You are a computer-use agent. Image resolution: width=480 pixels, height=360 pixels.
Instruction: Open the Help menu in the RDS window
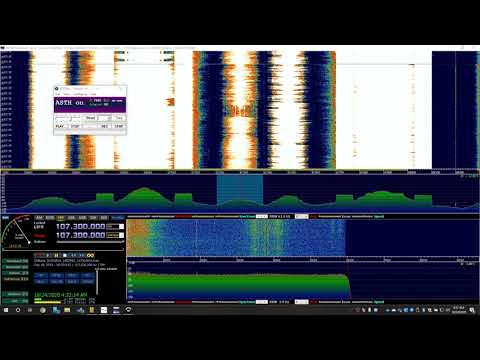[x=93, y=94]
